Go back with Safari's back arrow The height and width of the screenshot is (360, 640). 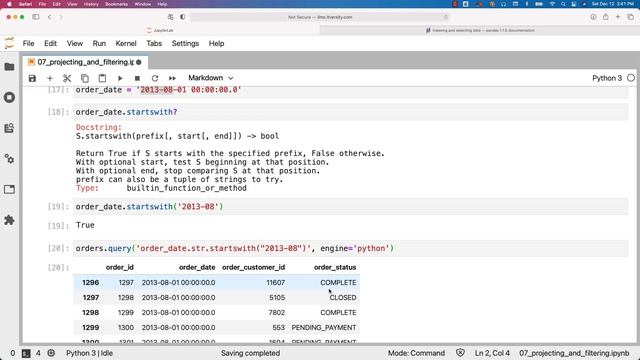tap(49, 17)
